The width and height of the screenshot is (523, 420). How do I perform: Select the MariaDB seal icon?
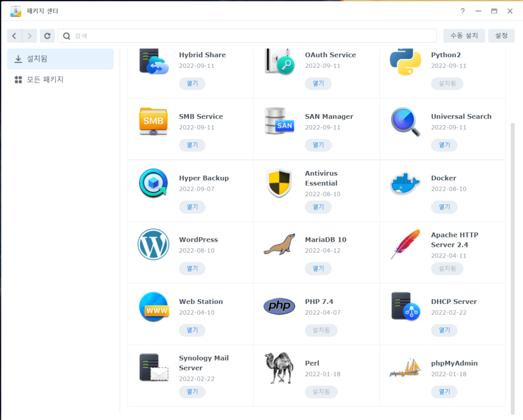pos(279,245)
